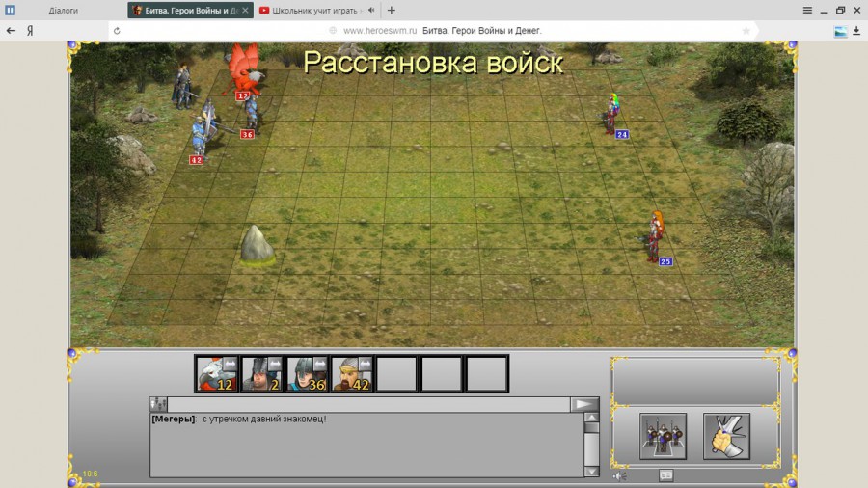This screenshot has height=488, width=868.
Task: Focus the chat message input field
Action: (x=368, y=404)
